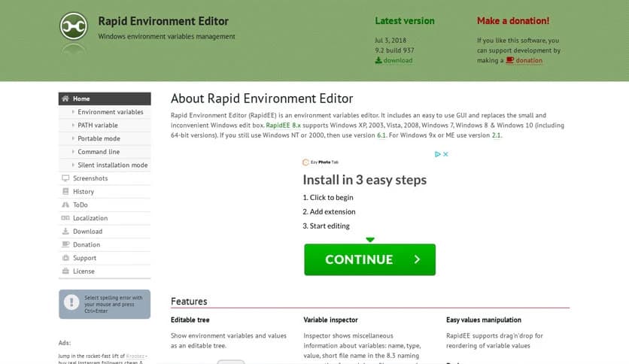Open the History menu entry
Viewport: 629px width, 364px height.
click(105, 191)
